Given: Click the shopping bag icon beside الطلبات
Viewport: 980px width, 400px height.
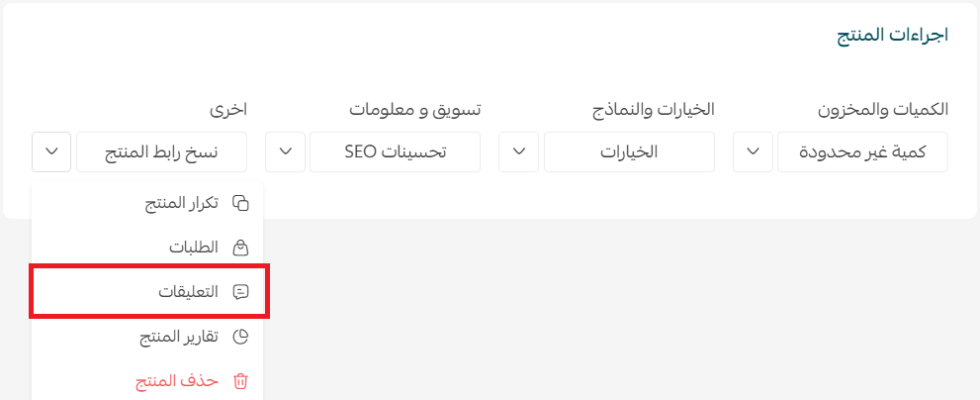Looking at the screenshot, I should pos(240,248).
